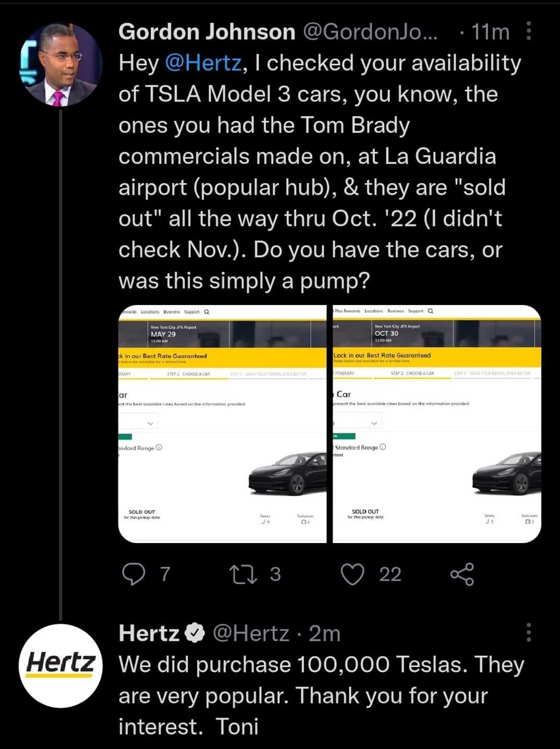Tap the Hertz verified badge
This screenshot has height=749, width=560.
pos(196,633)
